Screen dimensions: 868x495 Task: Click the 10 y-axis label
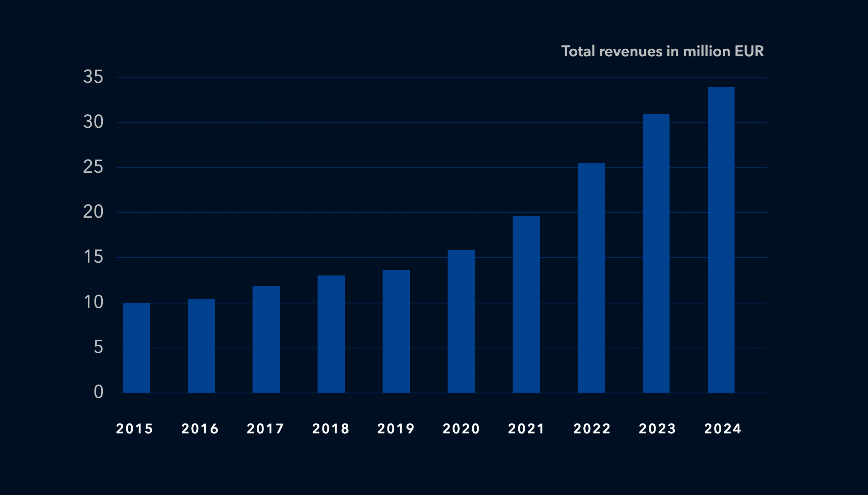coord(93,302)
